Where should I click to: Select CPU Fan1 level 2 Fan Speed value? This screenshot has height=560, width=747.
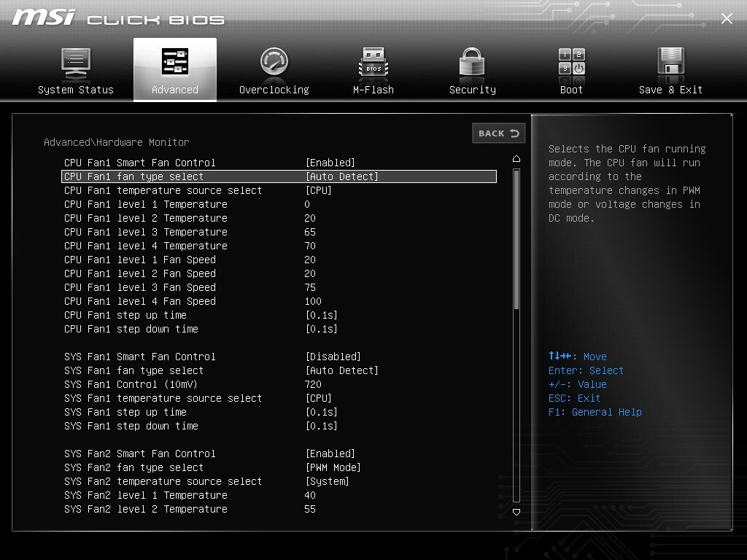[x=310, y=273]
